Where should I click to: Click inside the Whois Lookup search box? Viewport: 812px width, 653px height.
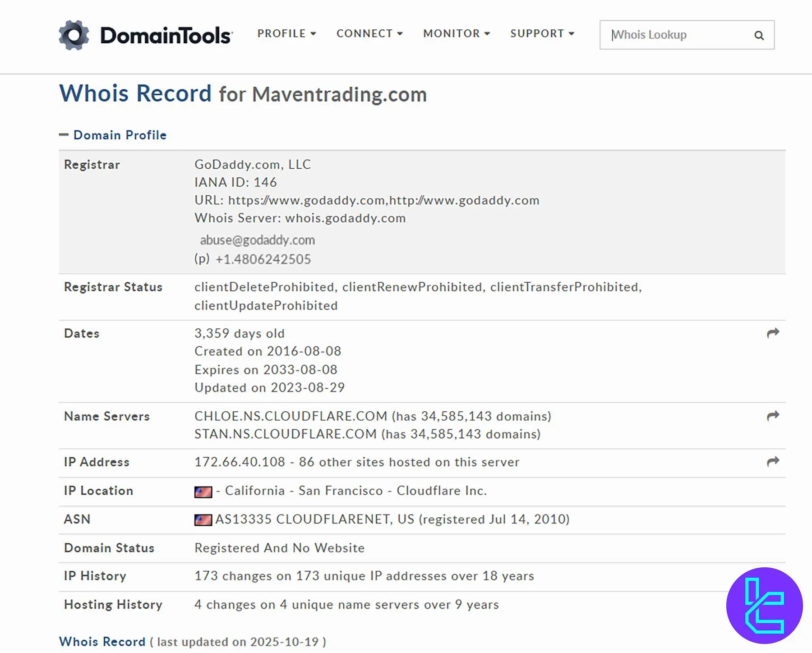pyautogui.click(x=668, y=35)
